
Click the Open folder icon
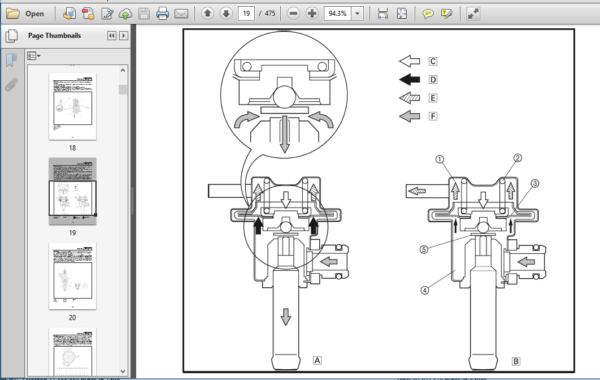click(x=13, y=14)
